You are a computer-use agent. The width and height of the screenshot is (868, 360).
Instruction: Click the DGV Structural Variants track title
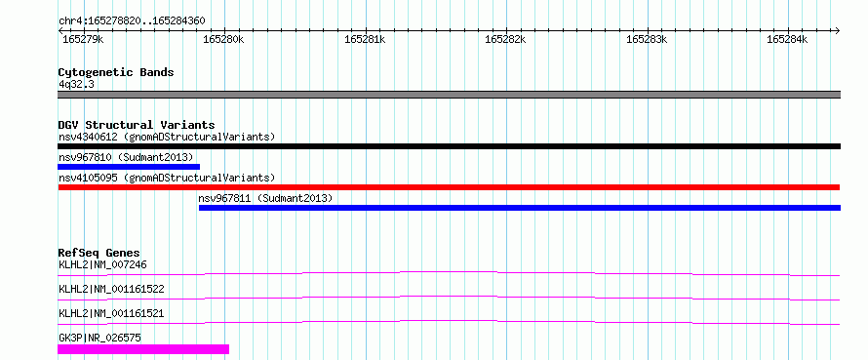coord(137,125)
